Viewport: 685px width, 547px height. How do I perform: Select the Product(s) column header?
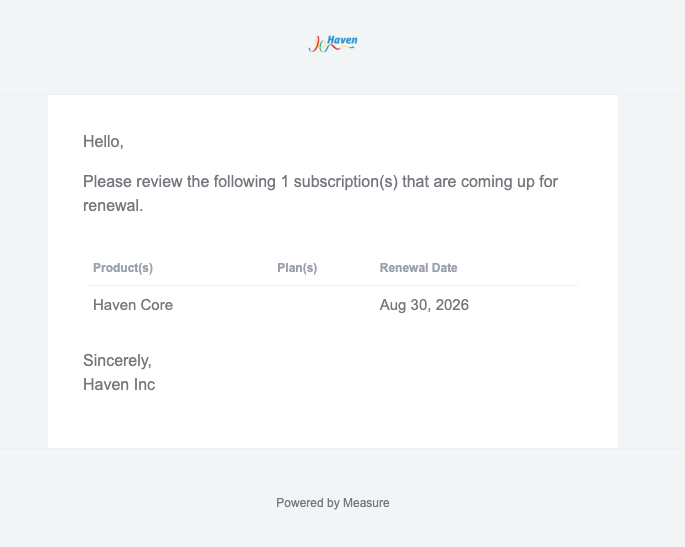[x=123, y=268]
